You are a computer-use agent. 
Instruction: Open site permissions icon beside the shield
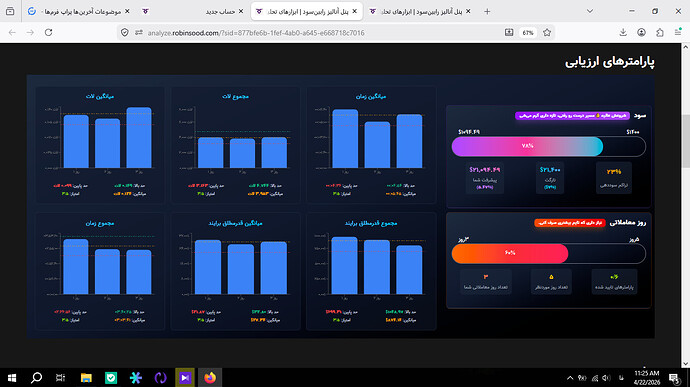click(x=139, y=33)
